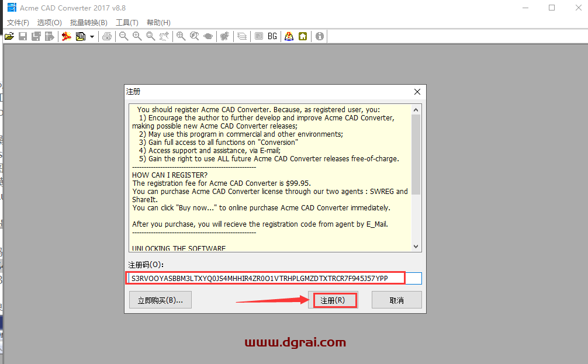This screenshot has height=364, width=588.
Task: Click the grid layout toolbar icon
Action: (x=259, y=36)
